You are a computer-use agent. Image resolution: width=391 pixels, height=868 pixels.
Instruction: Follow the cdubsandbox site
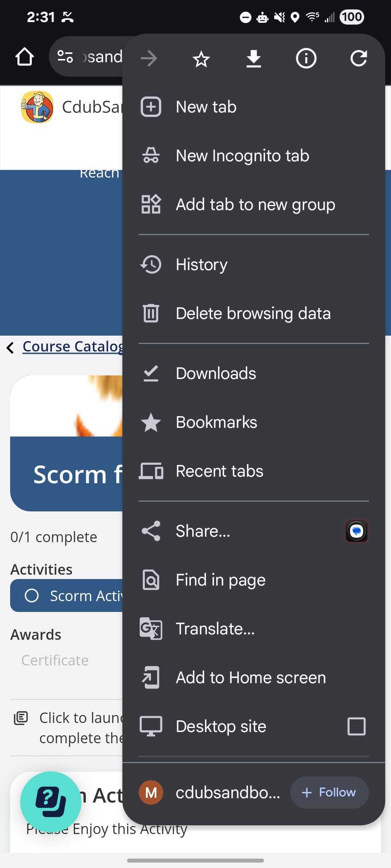point(329,792)
